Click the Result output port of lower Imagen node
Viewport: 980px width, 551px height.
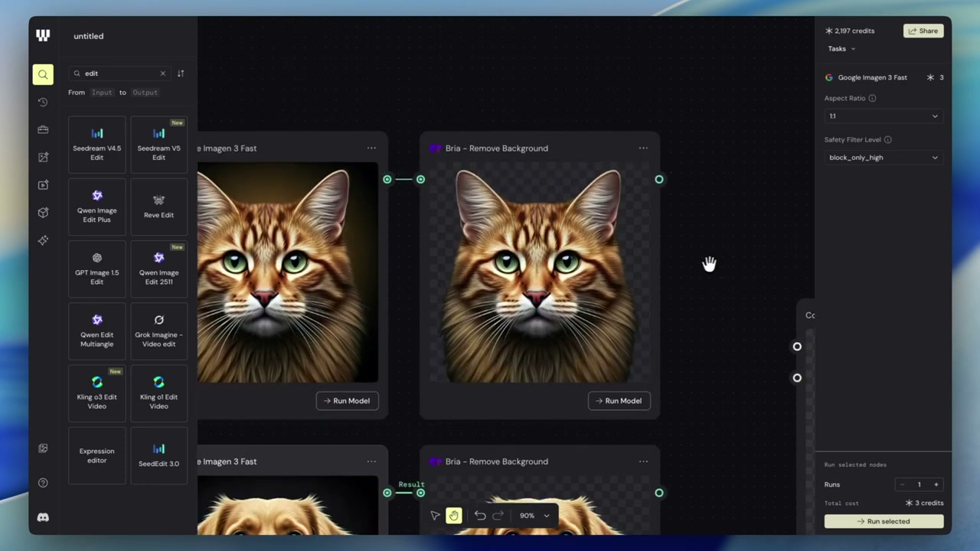(387, 493)
